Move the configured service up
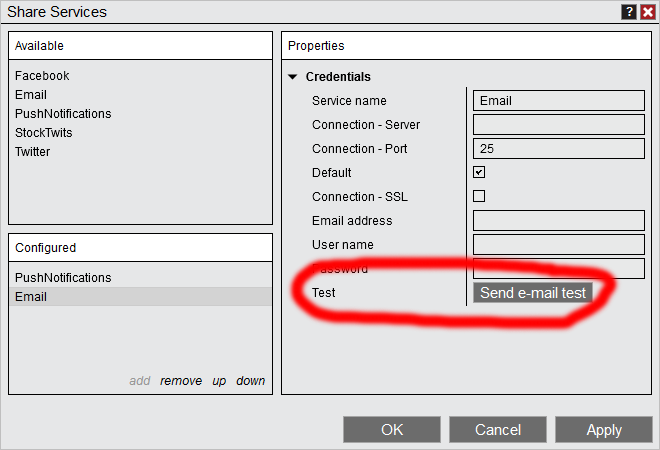Viewport: 660px width, 450px height. 219,381
